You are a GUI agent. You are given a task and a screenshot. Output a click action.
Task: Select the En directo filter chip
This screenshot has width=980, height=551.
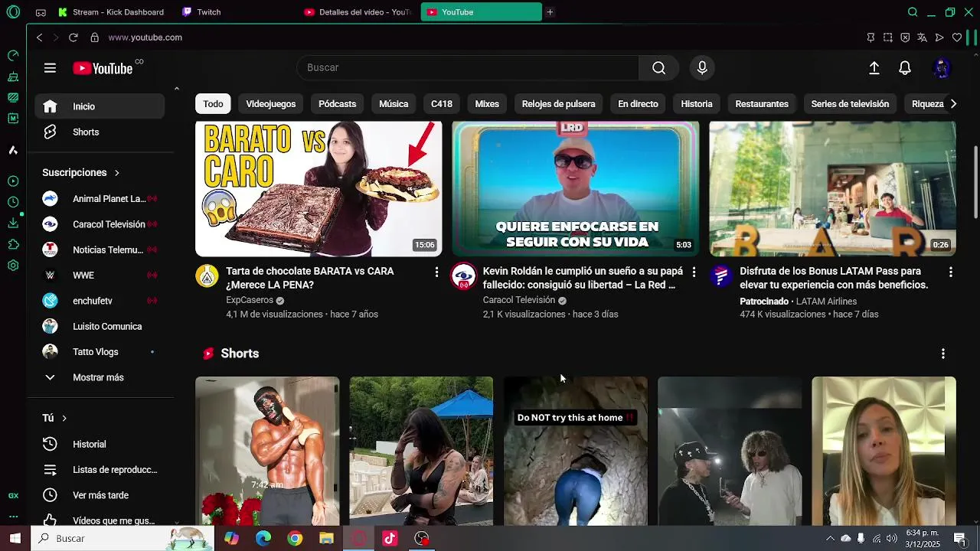click(x=638, y=104)
